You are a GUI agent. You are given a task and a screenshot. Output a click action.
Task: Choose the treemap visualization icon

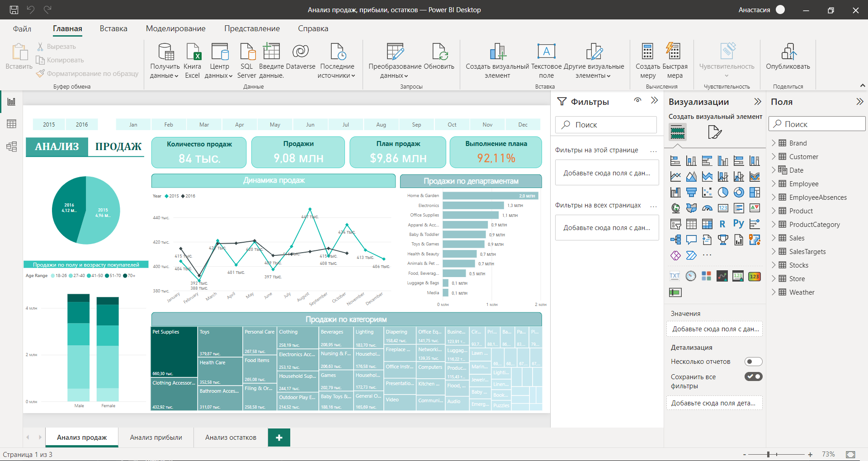755,193
